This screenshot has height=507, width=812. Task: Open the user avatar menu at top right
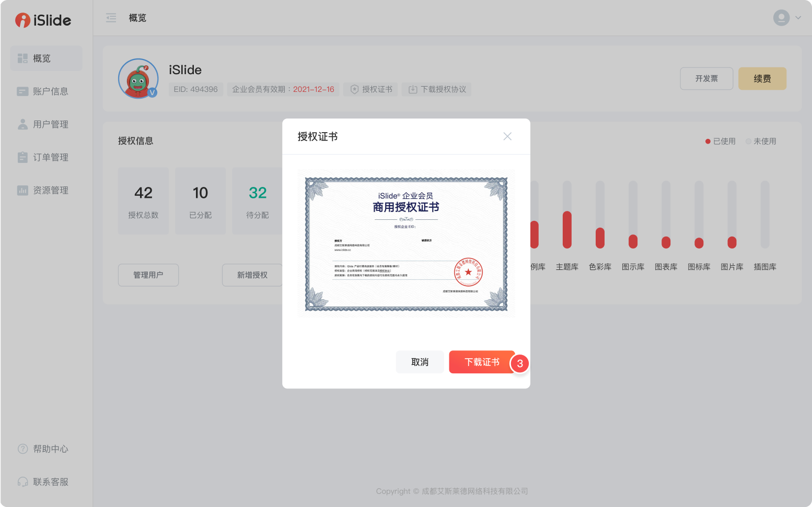(x=786, y=18)
